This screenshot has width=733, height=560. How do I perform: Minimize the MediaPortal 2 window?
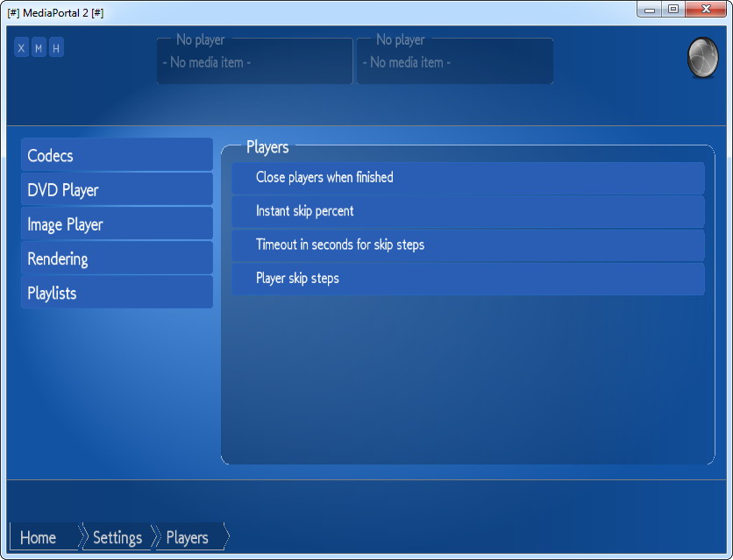[650, 10]
